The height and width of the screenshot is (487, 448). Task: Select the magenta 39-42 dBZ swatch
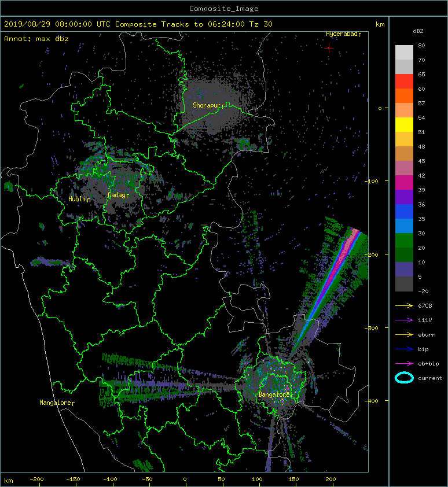coord(404,182)
